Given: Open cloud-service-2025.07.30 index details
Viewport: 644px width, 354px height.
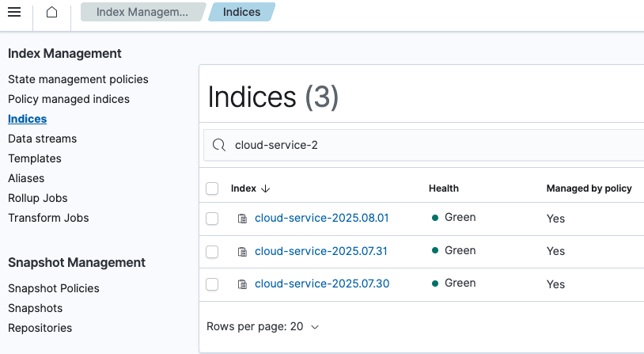Looking at the screenshot, I should coord(321,284).
